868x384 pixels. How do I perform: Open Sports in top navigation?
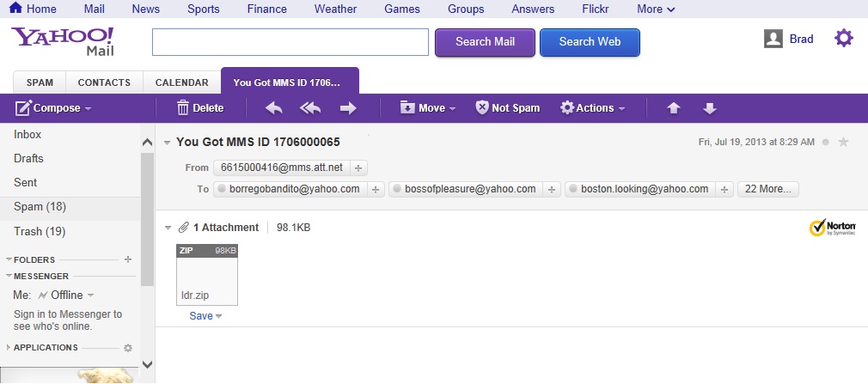click(203, 9)
